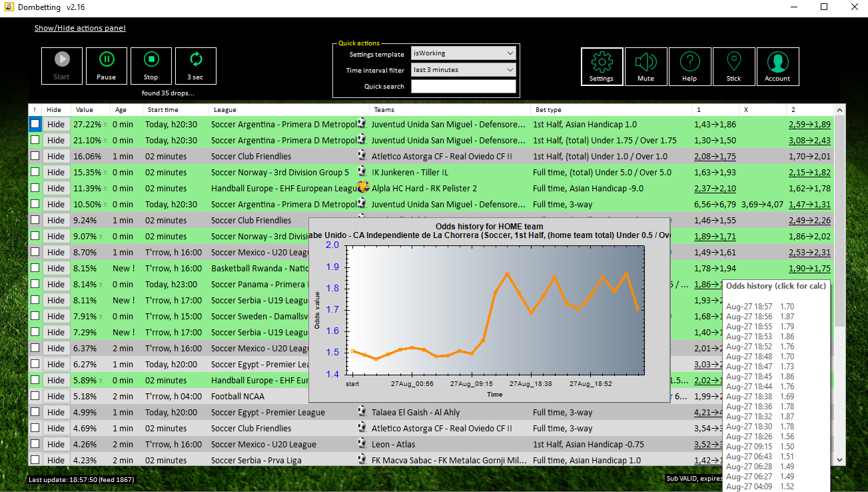Click the table scrollbar up arrow
Image resolution: width=868 pixels, height=492 pixels.
pos(839,109)
